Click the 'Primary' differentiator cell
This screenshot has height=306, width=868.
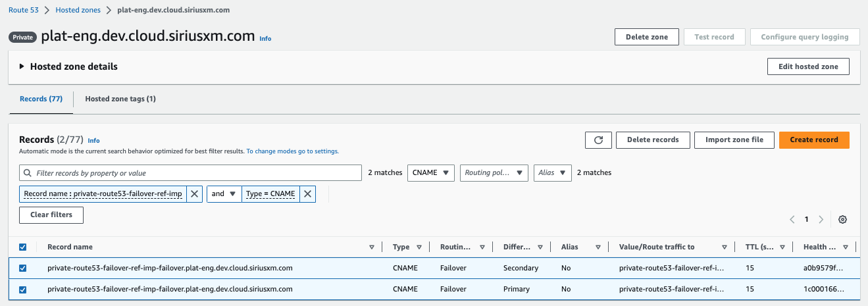[x=517, y=289]
